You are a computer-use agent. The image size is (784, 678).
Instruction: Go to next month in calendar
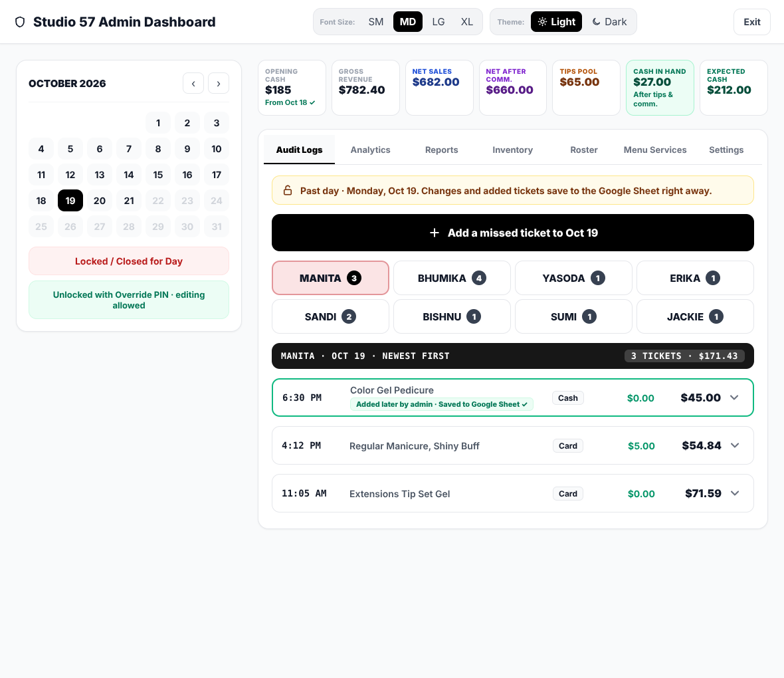tap(219, 84)
